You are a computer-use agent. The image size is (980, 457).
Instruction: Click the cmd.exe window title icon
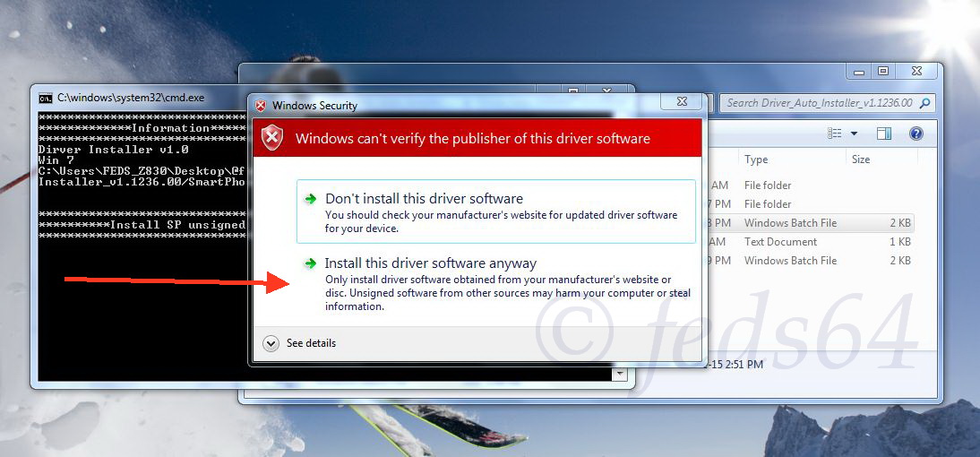45,98
